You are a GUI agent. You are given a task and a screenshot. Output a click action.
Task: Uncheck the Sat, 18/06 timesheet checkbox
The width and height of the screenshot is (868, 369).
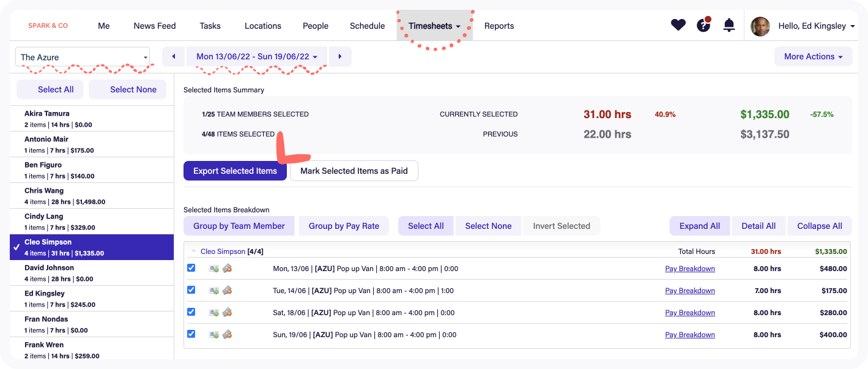[191, 312]
